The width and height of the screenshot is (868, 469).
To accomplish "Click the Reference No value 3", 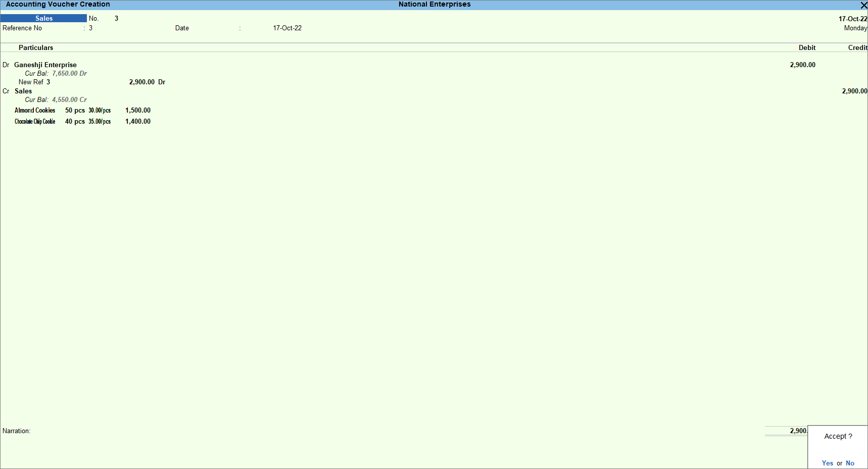I will pyautogui.click(x=90, y=28).
